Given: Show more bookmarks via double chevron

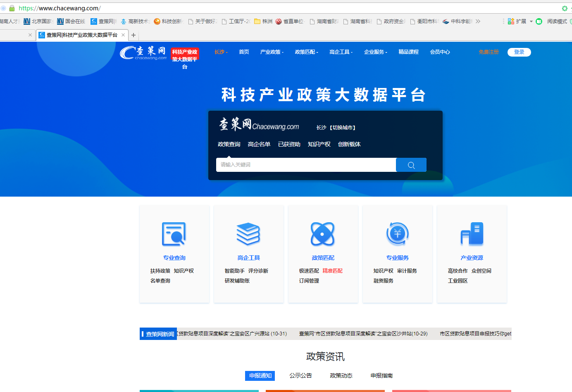Looking at the screenshot, I should 478,21.
